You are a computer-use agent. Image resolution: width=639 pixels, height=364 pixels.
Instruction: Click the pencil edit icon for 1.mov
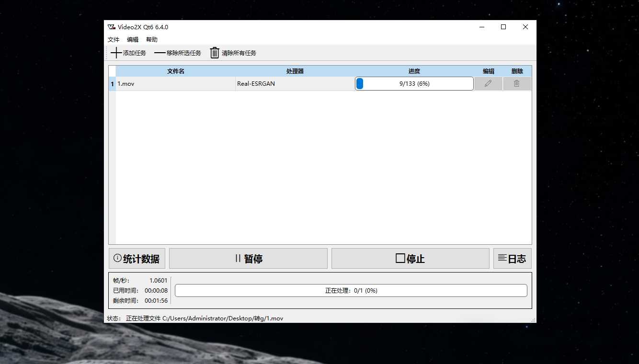click(488, 83)
